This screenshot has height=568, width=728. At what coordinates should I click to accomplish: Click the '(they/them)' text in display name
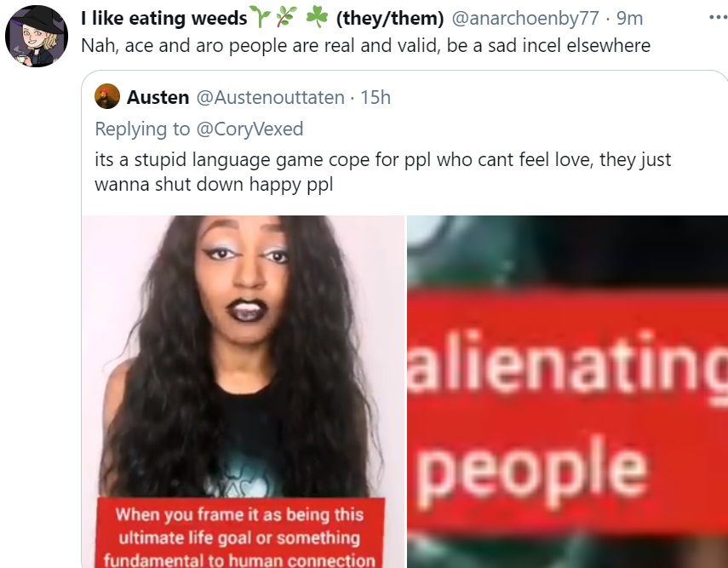(x=390, y=19)
